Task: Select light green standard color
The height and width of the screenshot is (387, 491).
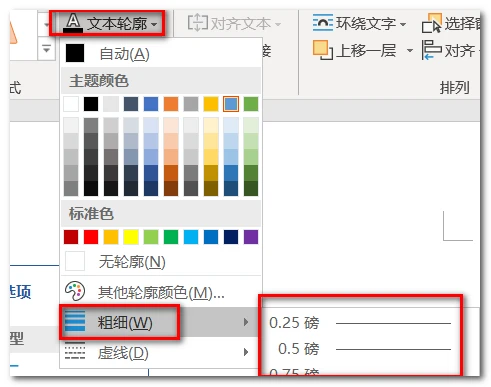Action: point(151,237)
